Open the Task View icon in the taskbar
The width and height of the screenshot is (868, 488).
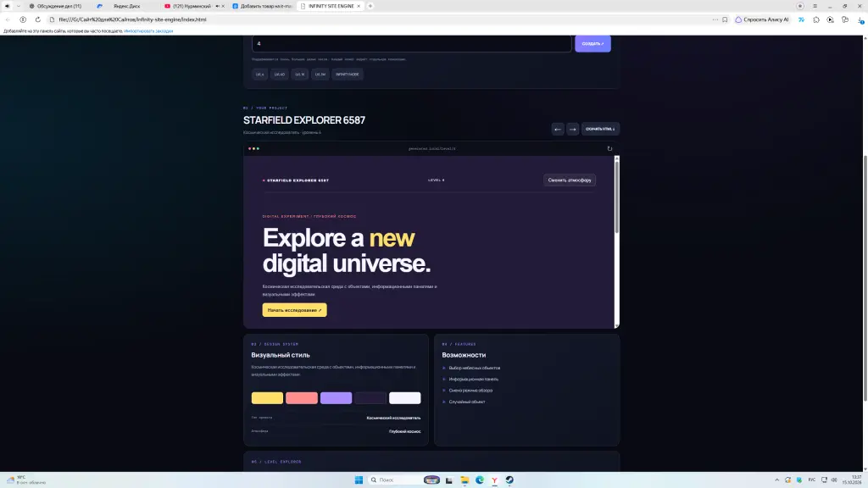pyautogui.click(x=449, y=480)
